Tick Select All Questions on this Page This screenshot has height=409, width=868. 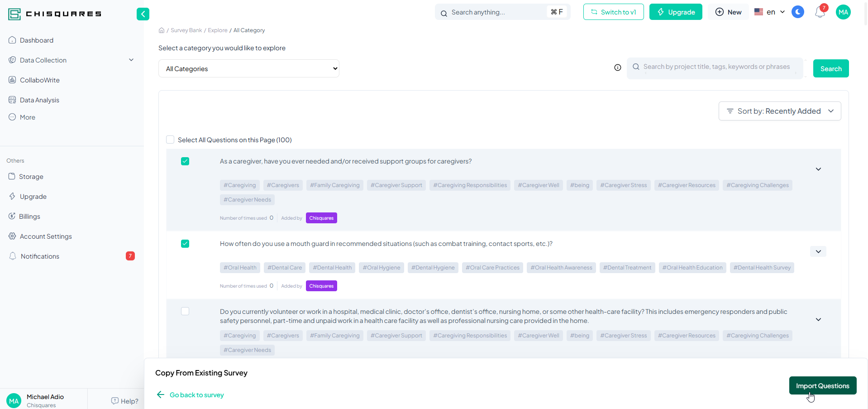170,140
